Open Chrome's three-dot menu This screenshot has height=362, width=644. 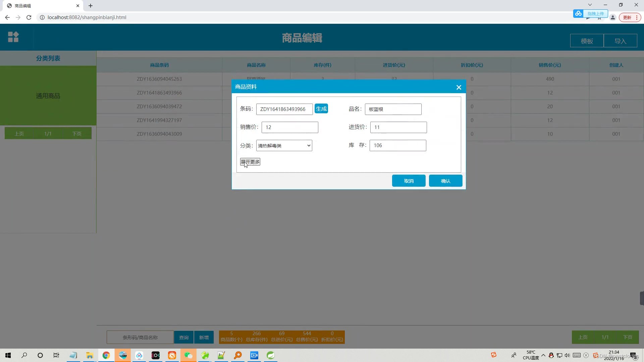[636, 17]
